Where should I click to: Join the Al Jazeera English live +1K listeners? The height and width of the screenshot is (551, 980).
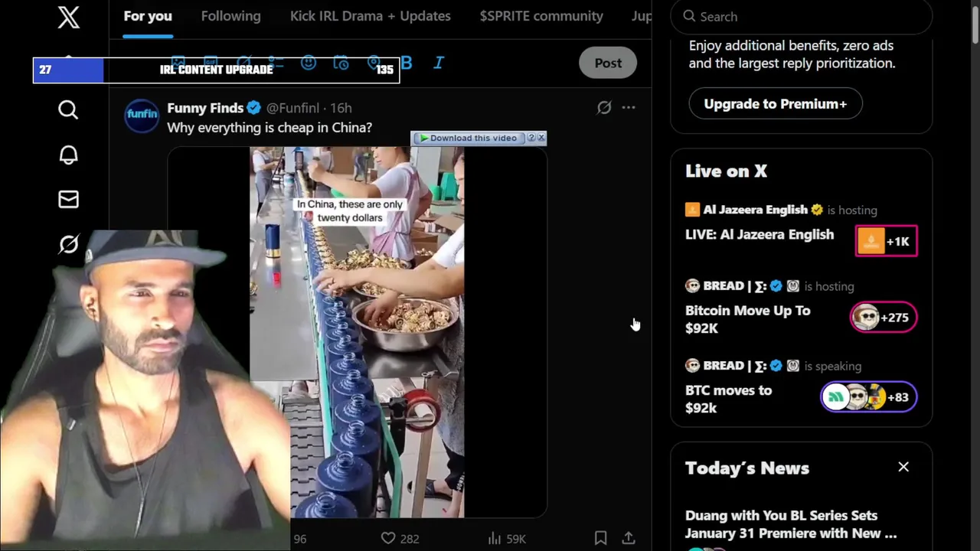887,241
